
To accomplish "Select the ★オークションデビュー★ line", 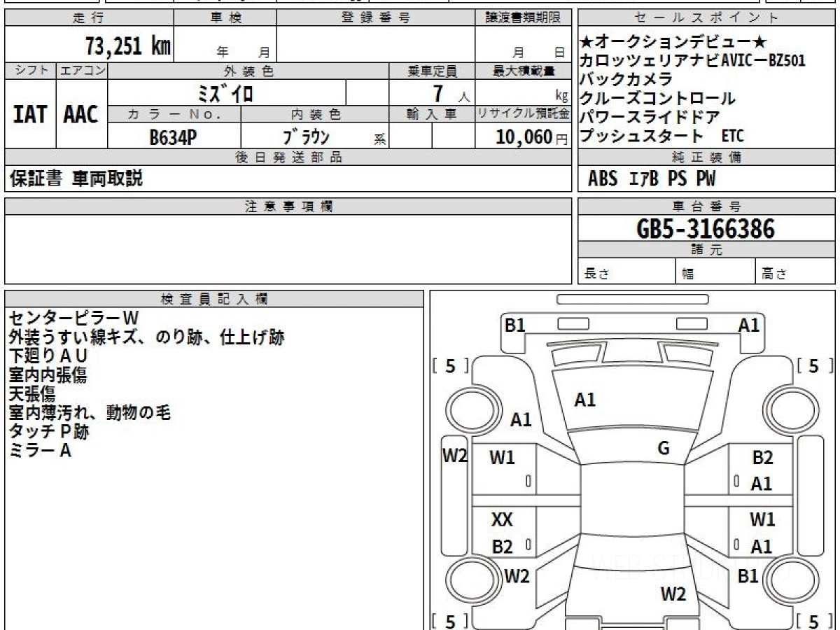I will (673, 43).
